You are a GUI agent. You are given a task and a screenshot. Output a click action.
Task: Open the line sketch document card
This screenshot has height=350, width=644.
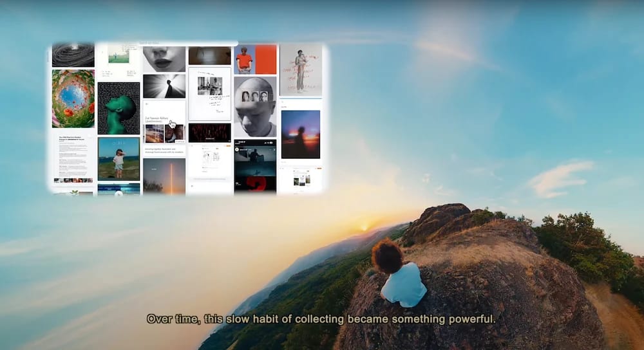(x=209, y=161)
